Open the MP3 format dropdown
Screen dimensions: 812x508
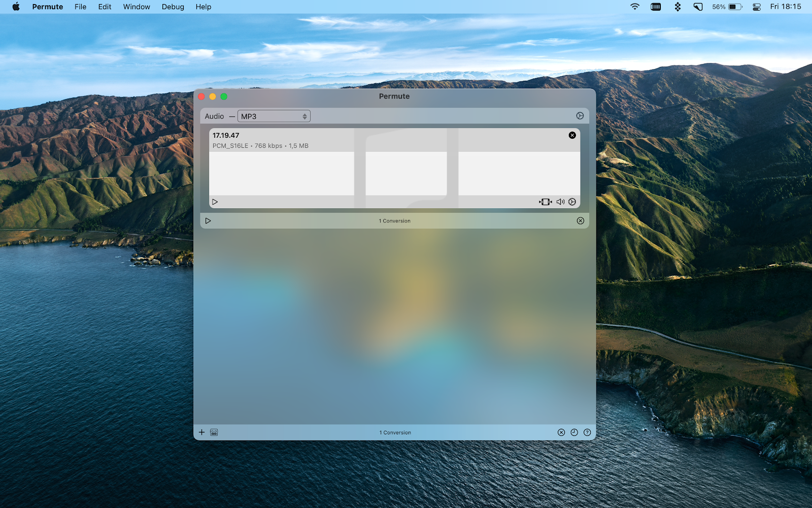[x=274, y=116]
